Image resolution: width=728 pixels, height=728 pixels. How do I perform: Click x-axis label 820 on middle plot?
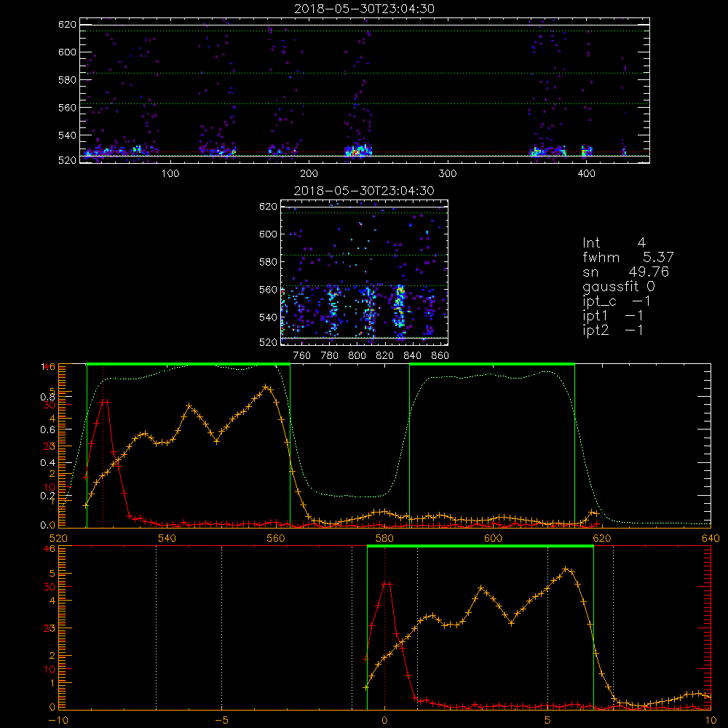tap(385, 356)
